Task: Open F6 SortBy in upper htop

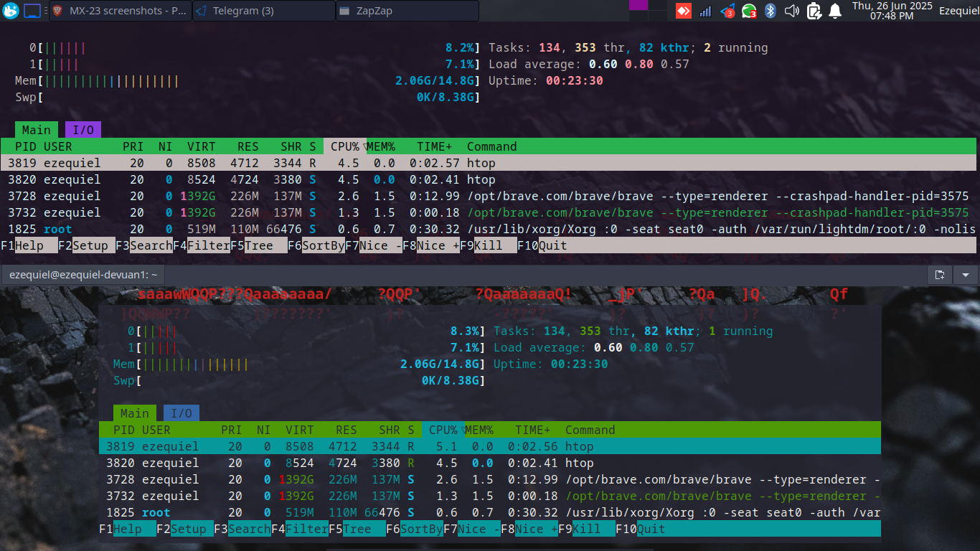Action: pos(316,245)
